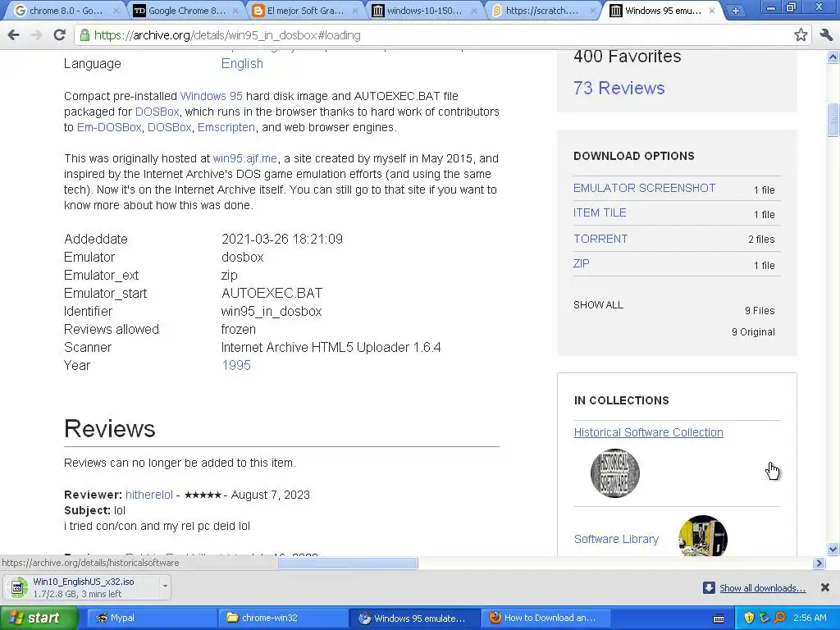Click the horizontal scrollbar right arrow
Screen dimensions: 840x630
pyautogui.click(x=819, y=563)
